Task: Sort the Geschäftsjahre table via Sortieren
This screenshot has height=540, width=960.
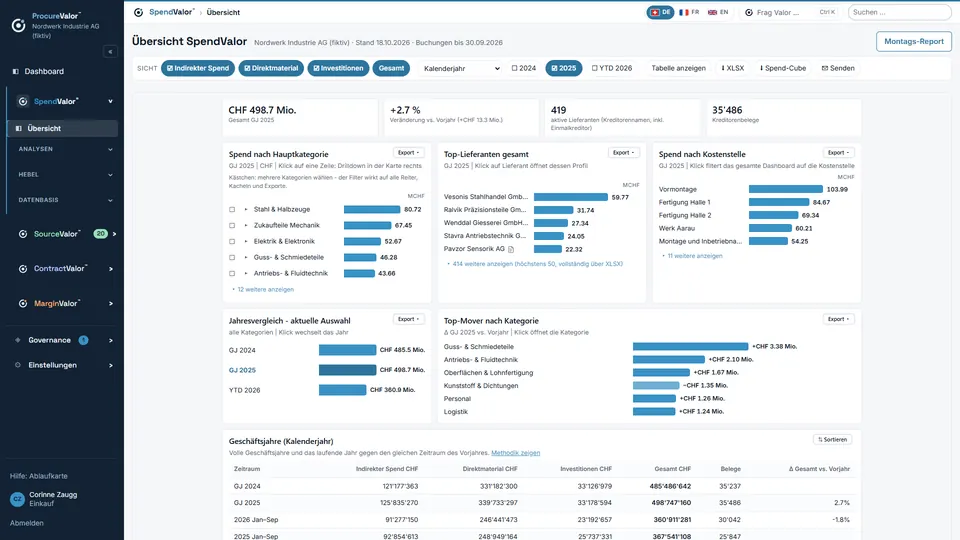Action: (833, 440)
